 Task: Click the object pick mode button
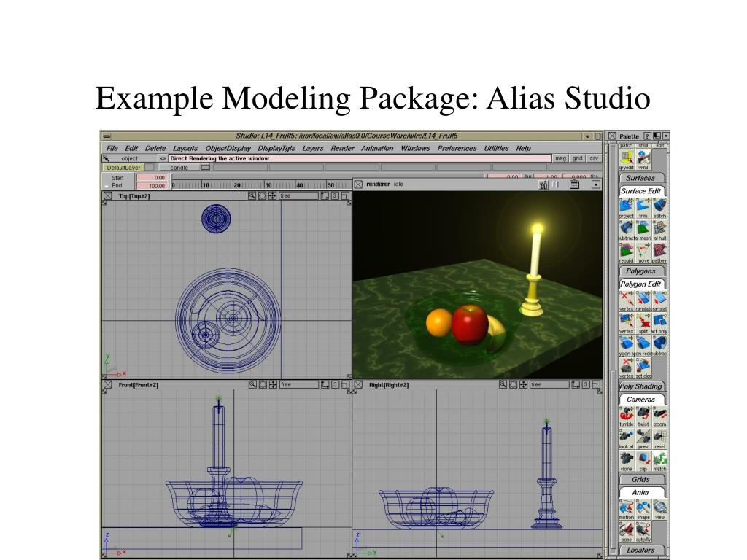coord(129,158)
